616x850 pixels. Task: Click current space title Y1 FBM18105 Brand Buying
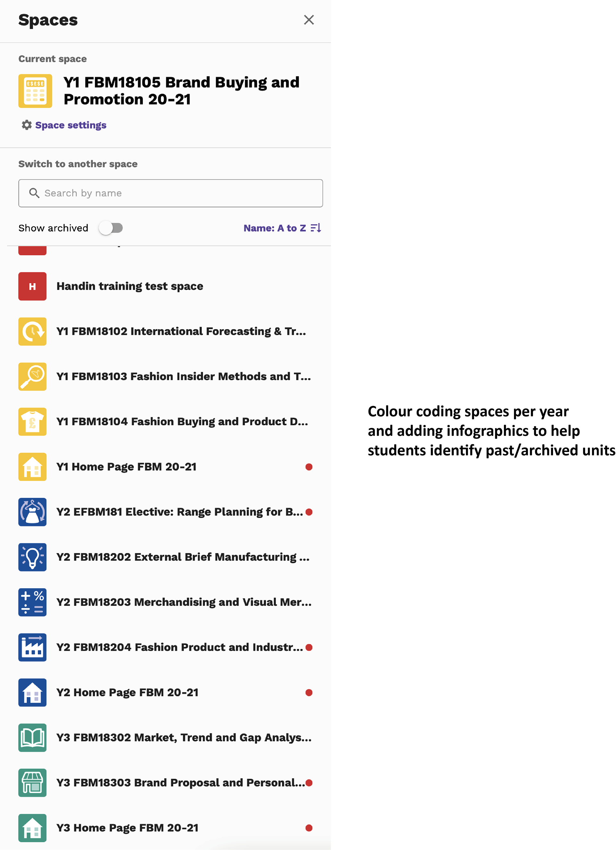(182, 91)
